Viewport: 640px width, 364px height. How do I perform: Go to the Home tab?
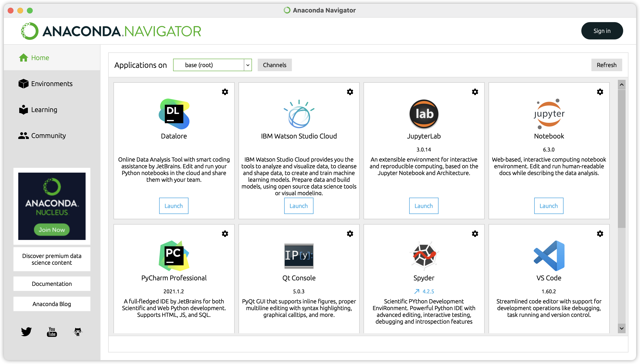52,57
